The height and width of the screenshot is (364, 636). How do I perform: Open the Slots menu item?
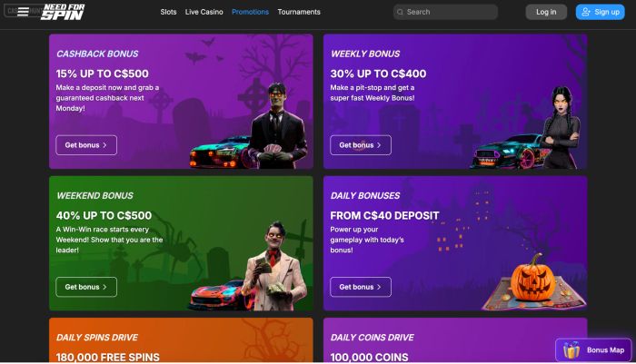coord(168,12)
